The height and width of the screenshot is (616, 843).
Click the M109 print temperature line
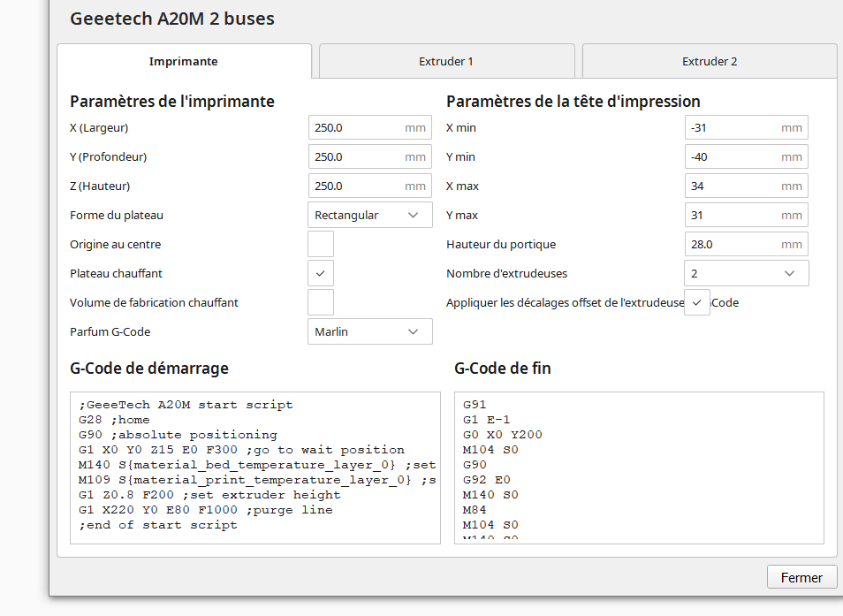[x=257, y=480]
